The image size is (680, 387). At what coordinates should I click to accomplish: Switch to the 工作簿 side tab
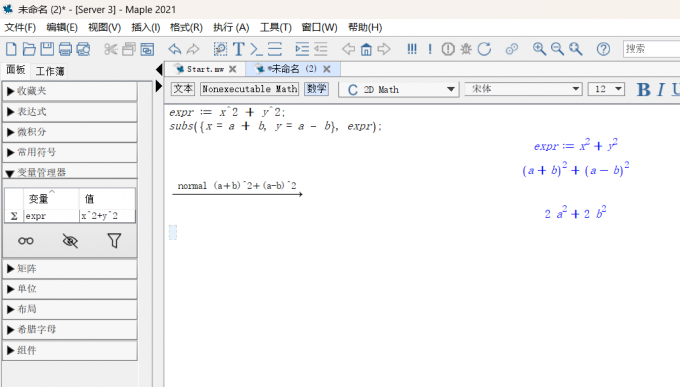pyautogui.click(x=50, y=71)
